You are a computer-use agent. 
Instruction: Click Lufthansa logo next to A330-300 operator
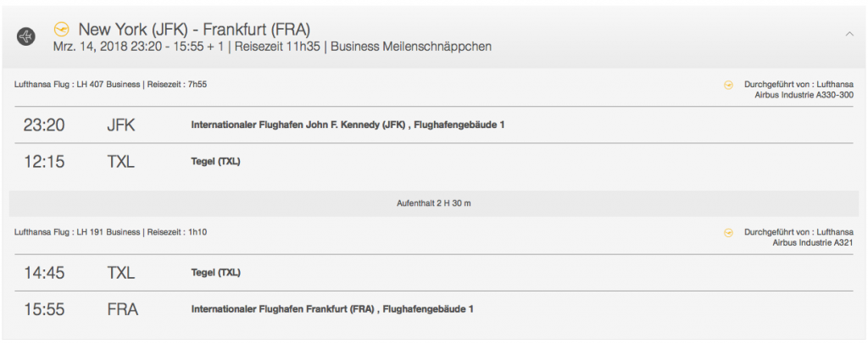click(x=727, y=85)
